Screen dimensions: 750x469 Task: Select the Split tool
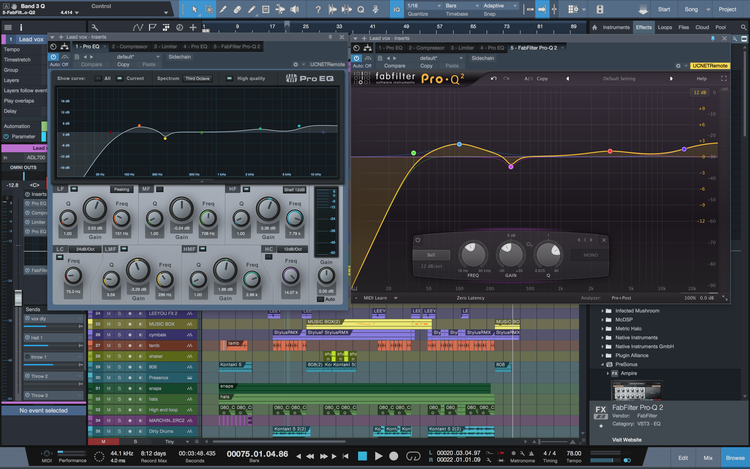click(223, 9)
